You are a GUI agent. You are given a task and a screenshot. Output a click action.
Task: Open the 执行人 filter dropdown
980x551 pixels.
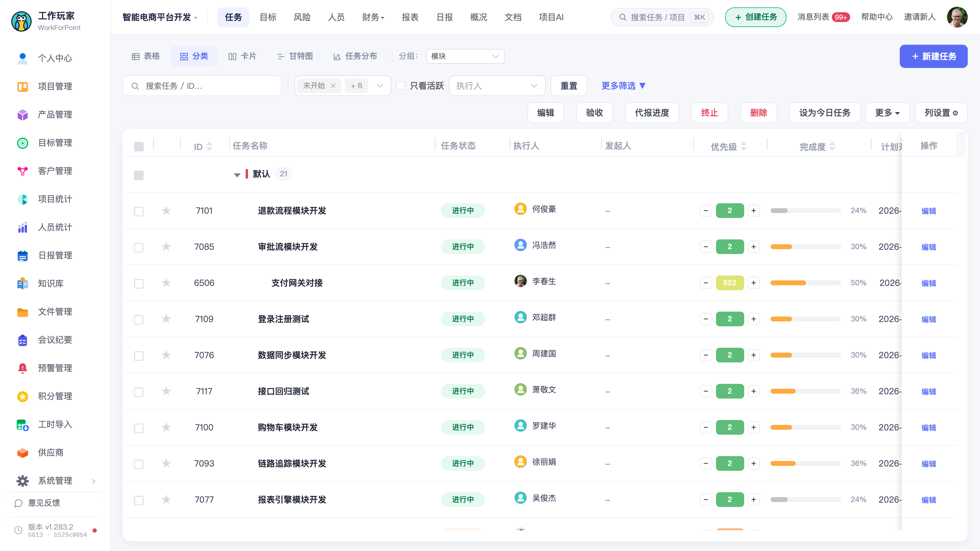[x=497, y=86]
